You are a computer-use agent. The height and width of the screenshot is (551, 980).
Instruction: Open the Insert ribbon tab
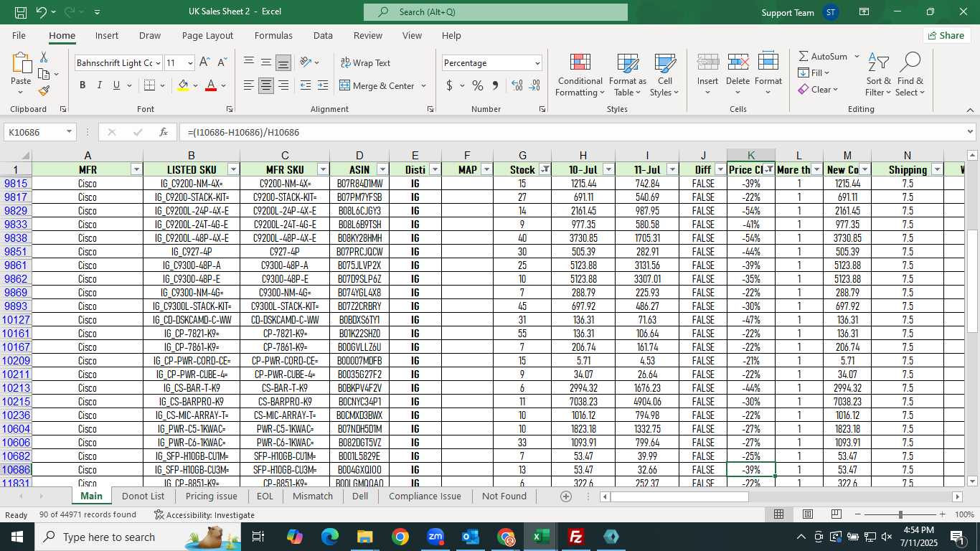(107, 35)
